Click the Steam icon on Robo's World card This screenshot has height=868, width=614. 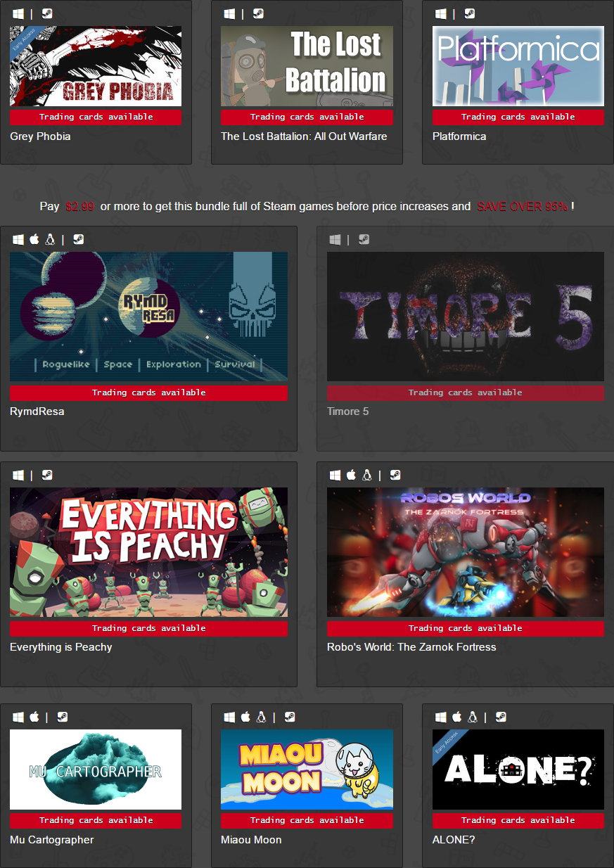tap(395, 475)
